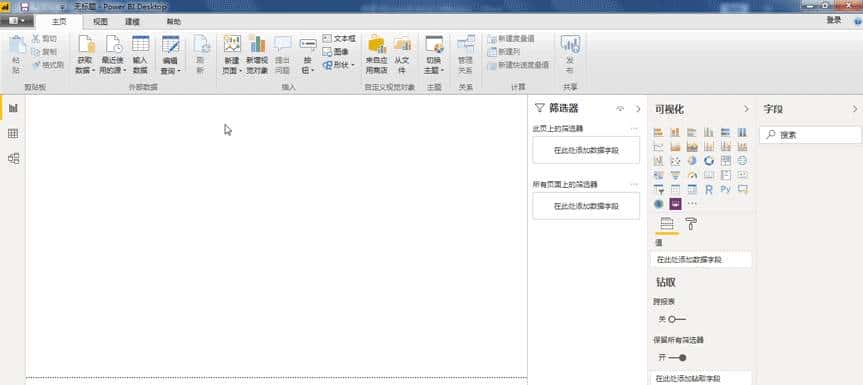This screenshot has height=385, width=863.
Task: Select the line chart visualization
Action: [x=658, y=146]
